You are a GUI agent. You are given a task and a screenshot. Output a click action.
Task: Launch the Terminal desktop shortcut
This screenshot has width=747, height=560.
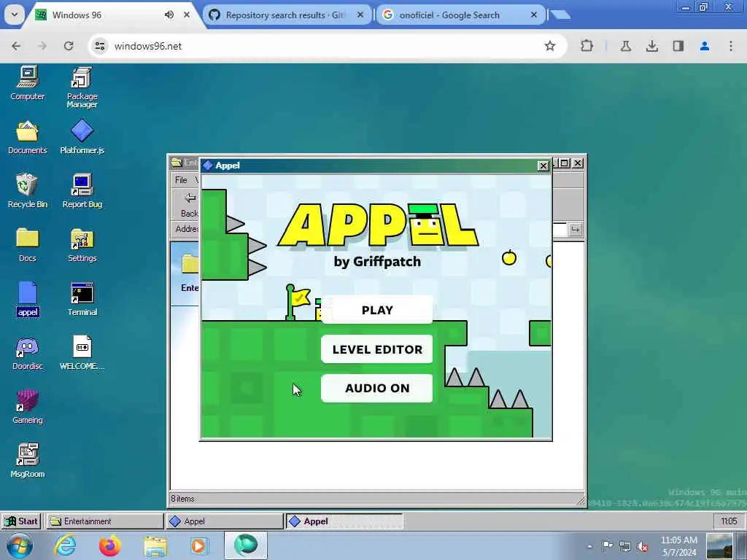(x=82, y=299)
